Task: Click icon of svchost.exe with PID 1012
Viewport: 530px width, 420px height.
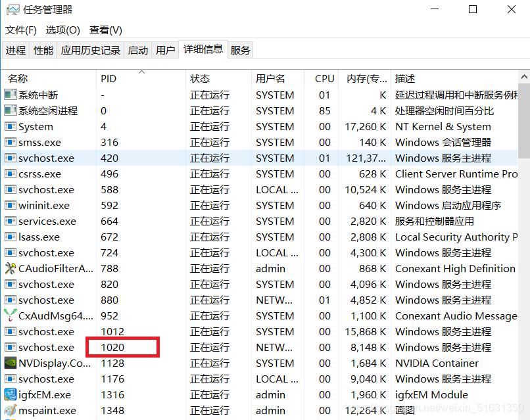Action: pyautogui.click(x=11, y=331)
